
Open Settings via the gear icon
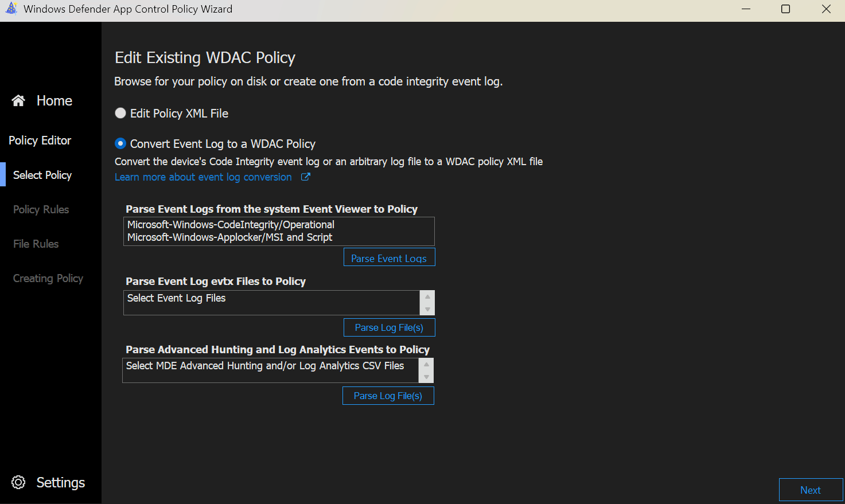coord(18,482)
